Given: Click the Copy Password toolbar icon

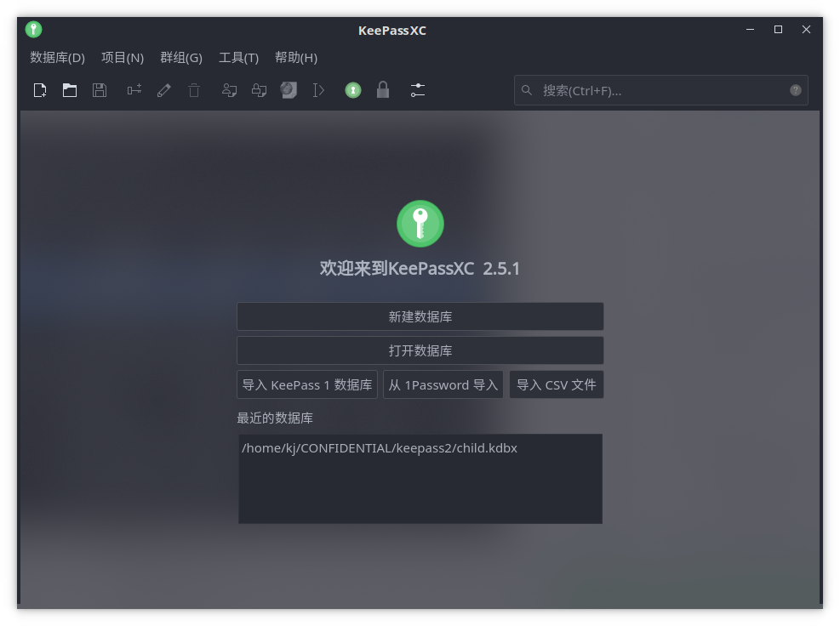Looking at the screenshot, I should 260,90.
